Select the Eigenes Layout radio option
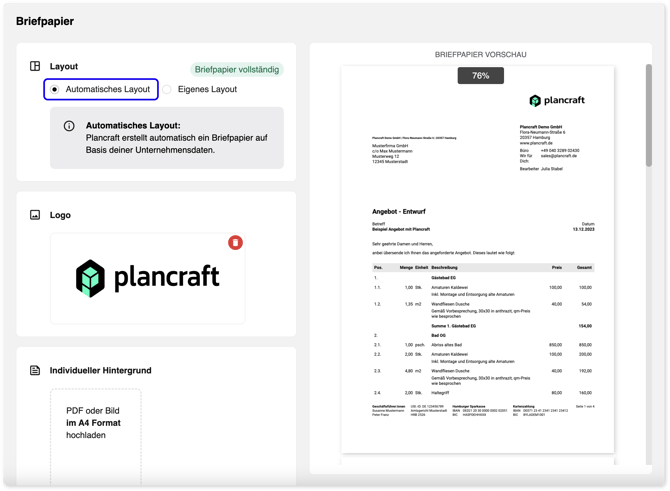 tap(167, 89)
